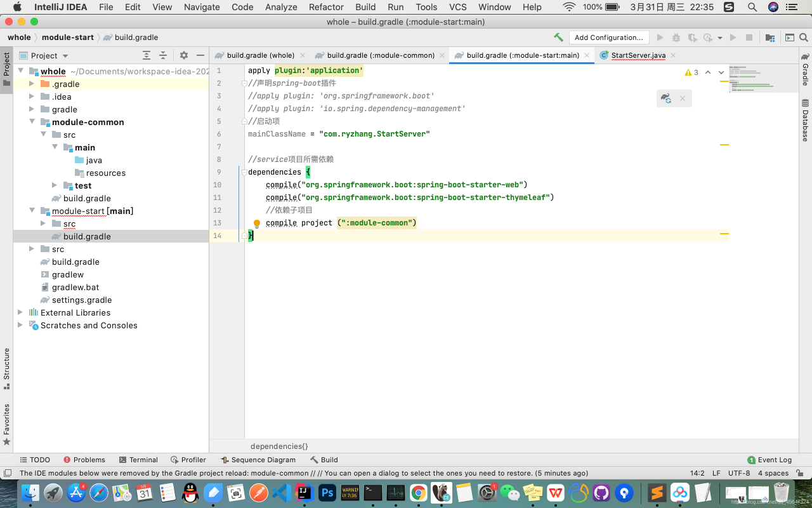Open the Gradle tool window sidebar
812x508 pixels.
(x=805, y=70)
